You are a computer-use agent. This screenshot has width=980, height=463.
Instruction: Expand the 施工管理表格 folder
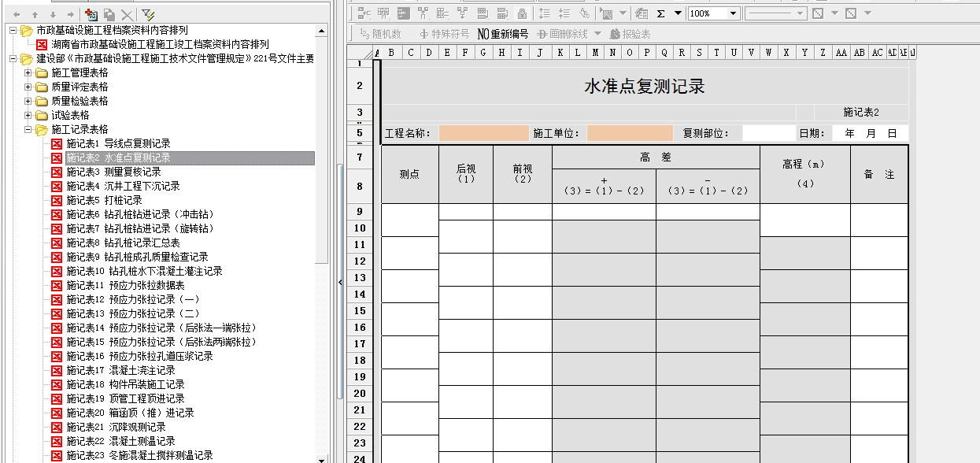click(x=28, y=72)
